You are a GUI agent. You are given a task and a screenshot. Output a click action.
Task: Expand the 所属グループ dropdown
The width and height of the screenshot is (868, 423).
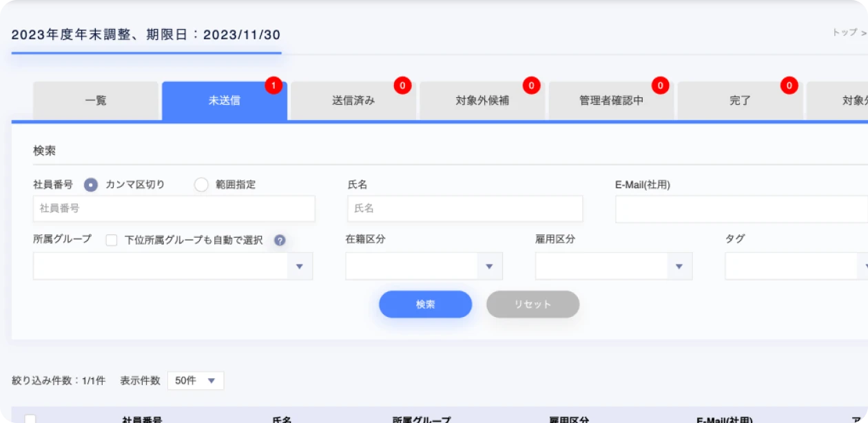173,266
